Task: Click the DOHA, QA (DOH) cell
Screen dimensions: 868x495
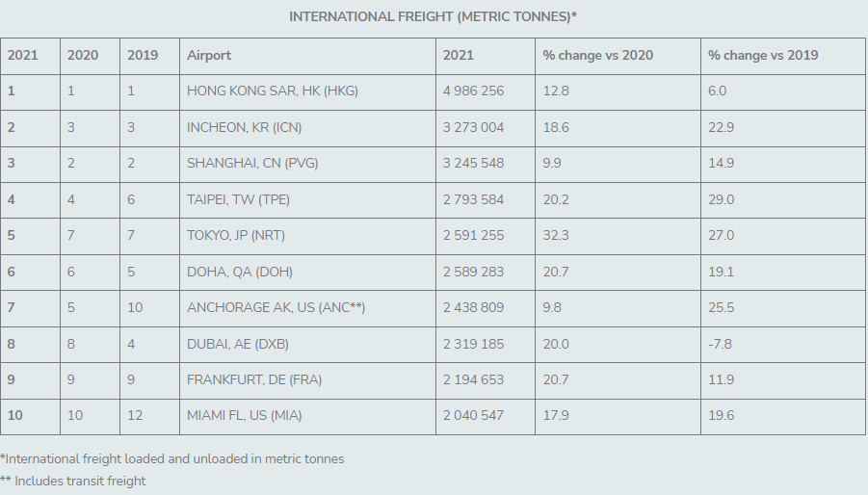Action: (x=307, y=273)
